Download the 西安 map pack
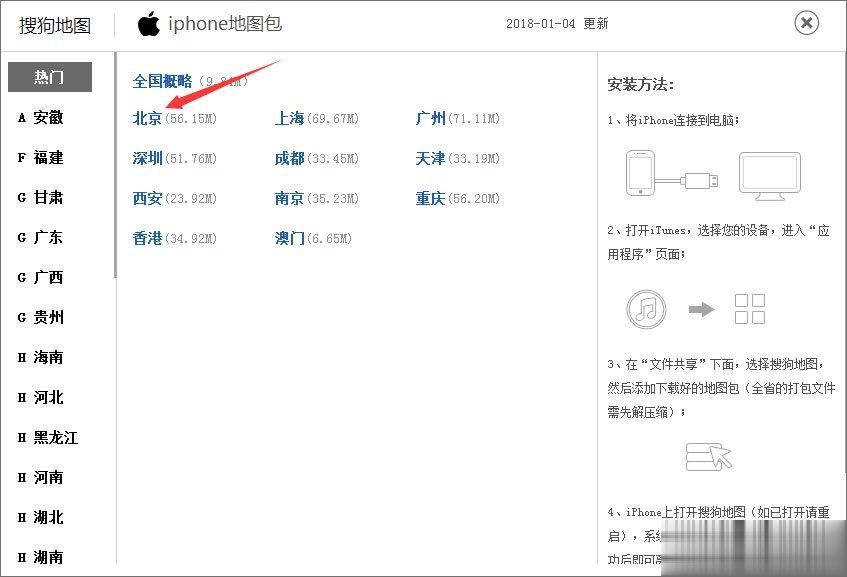The image size is (847, 577). coord(147,198)
